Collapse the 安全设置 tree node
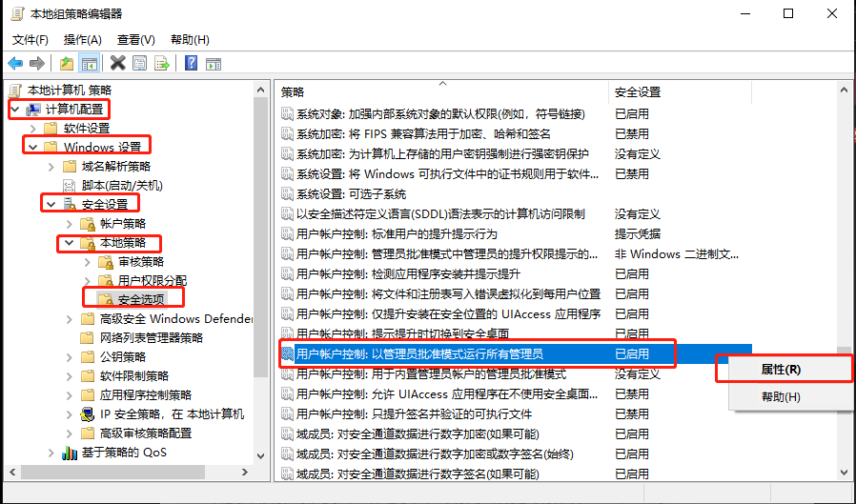 tap(51, 205)
